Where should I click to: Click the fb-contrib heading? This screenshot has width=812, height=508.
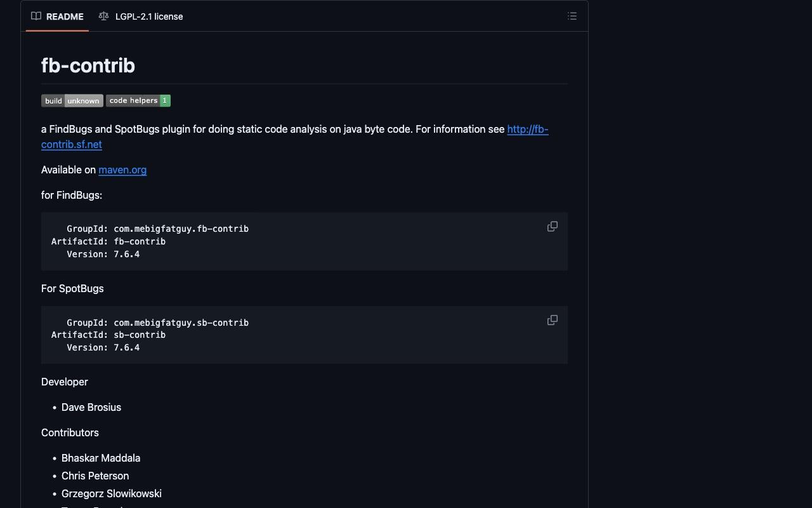(88, 65)
